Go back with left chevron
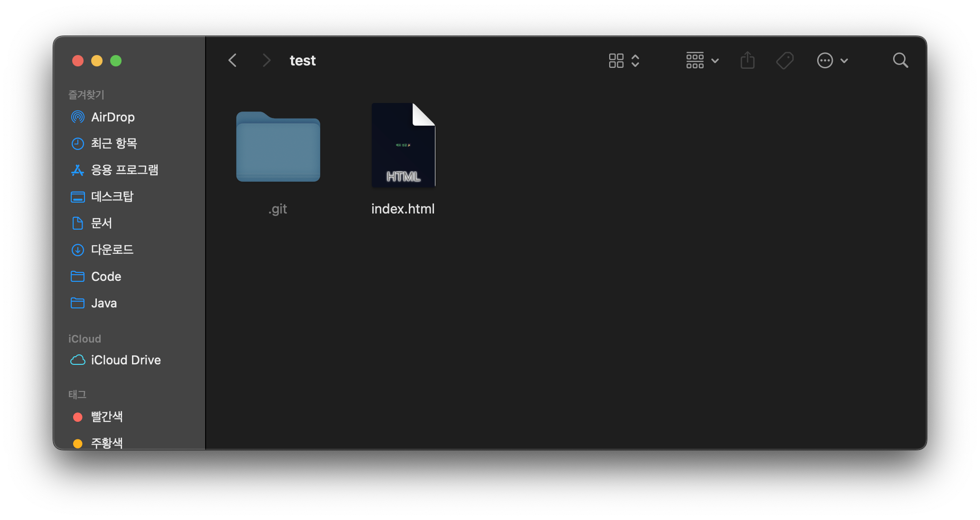The height and width of the screenshot is (520, 980). 233,60
